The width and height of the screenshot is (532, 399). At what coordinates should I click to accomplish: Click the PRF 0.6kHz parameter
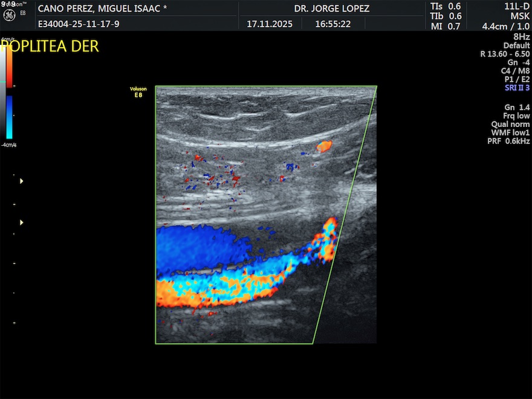pos(508,141)
